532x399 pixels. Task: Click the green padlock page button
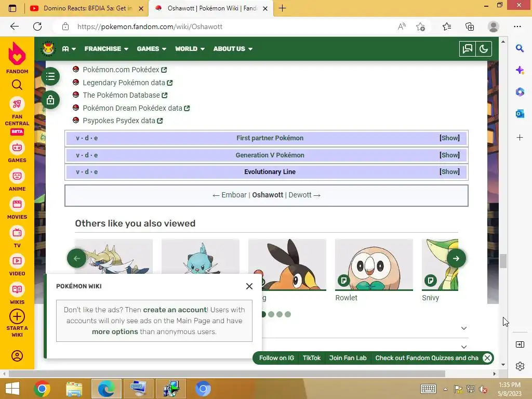[x=50, y=100]
